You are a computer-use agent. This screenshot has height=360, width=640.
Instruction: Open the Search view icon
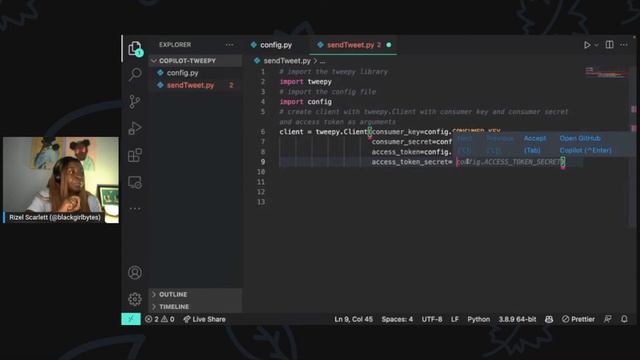135,74
